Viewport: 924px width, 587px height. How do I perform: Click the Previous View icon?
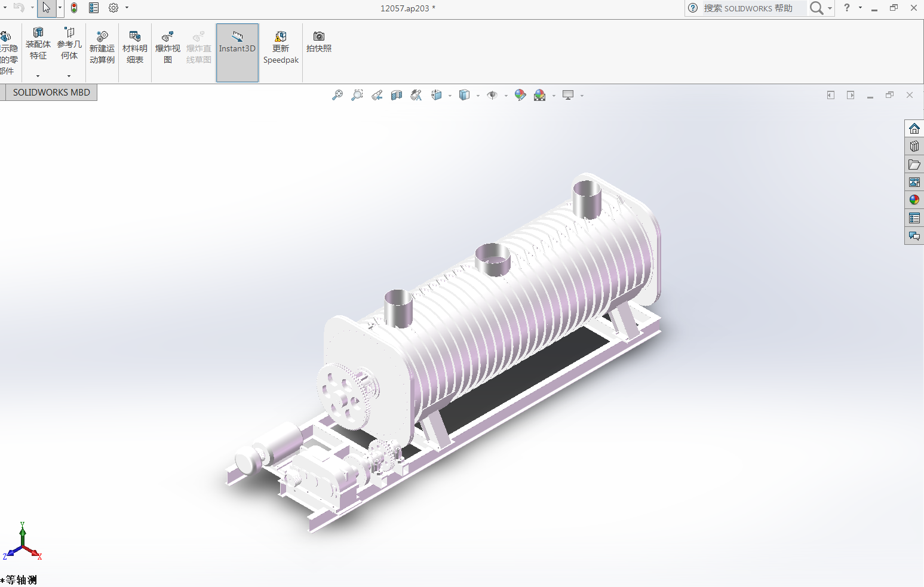377,96
